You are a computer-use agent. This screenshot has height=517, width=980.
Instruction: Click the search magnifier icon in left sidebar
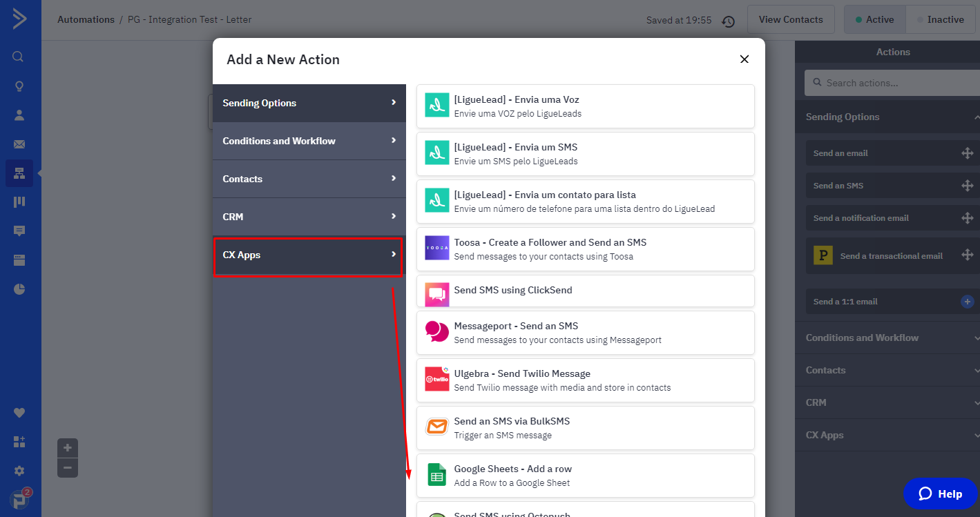(x=19, y=57)
